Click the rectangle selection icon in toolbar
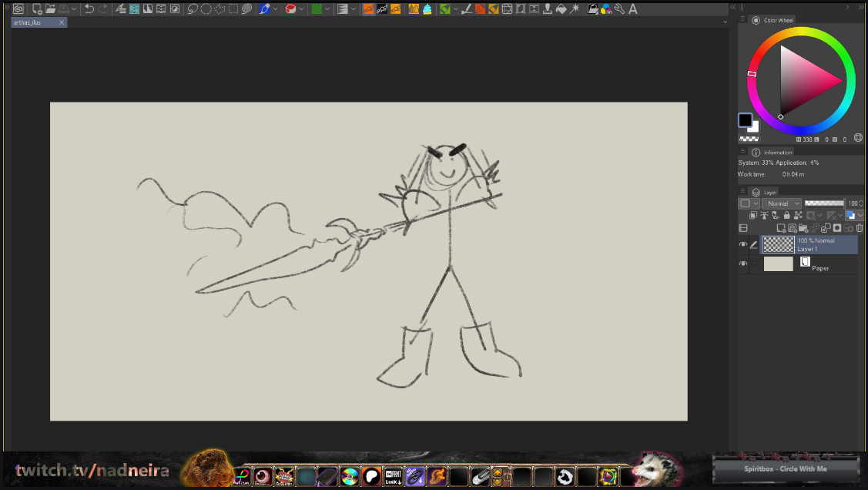868x490 pixels. (x=233, y=9)
